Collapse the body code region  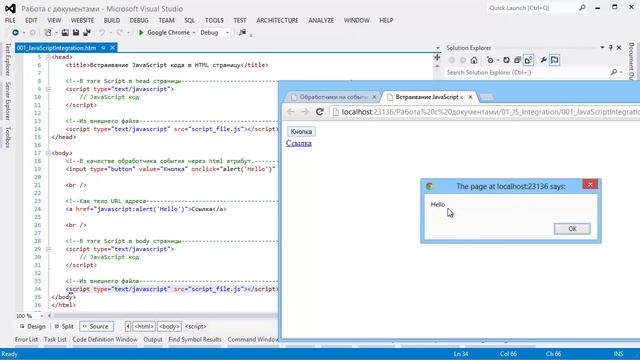click(48, 153)
